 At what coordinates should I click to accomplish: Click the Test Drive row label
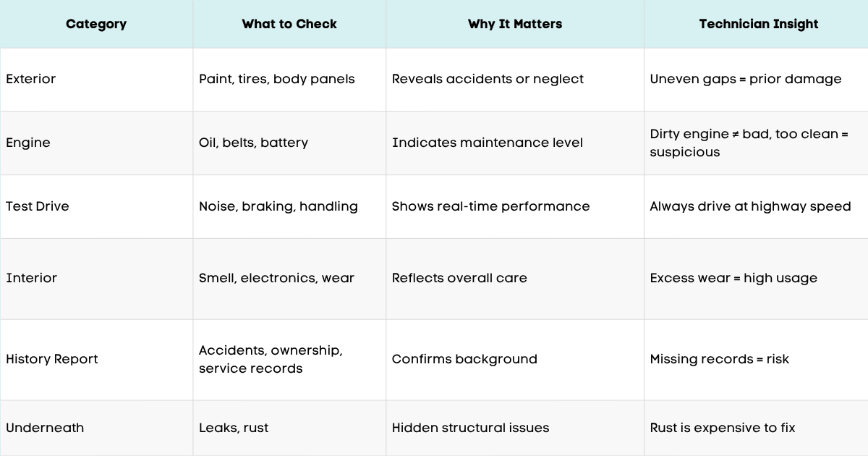pos(37,206)
